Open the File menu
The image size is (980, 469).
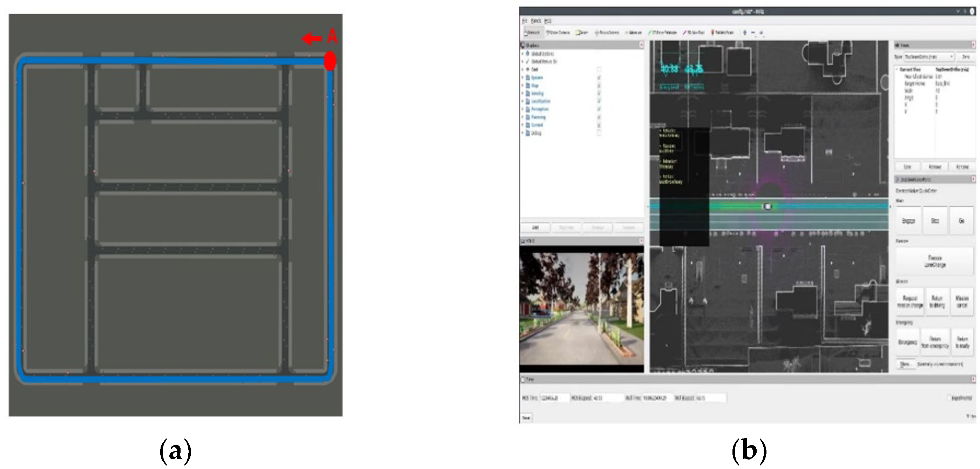[525, 21]
